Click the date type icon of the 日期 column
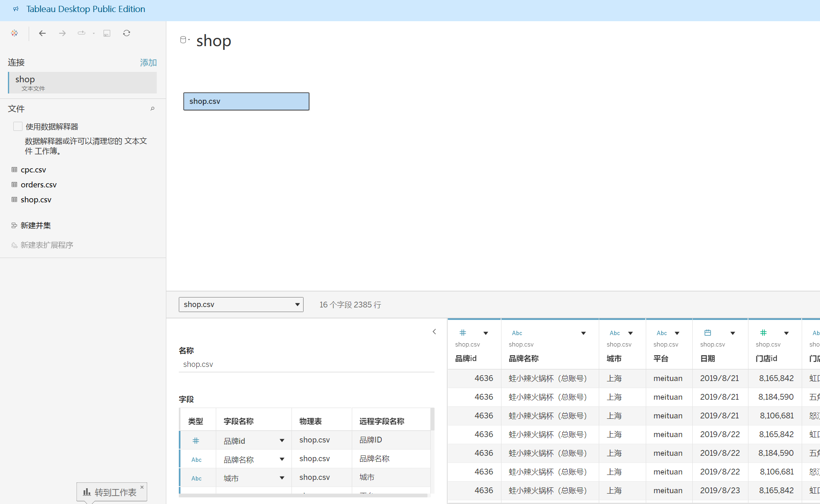Image resolution: width=820 pixels, height=504 pixels. click(x=708, y=333)
